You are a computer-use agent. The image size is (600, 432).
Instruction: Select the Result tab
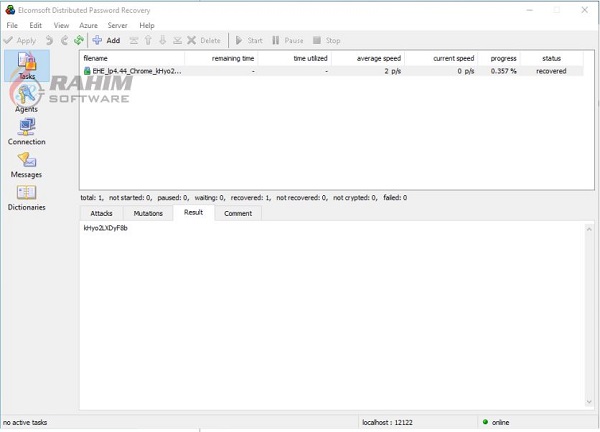[x=193, y=212]
